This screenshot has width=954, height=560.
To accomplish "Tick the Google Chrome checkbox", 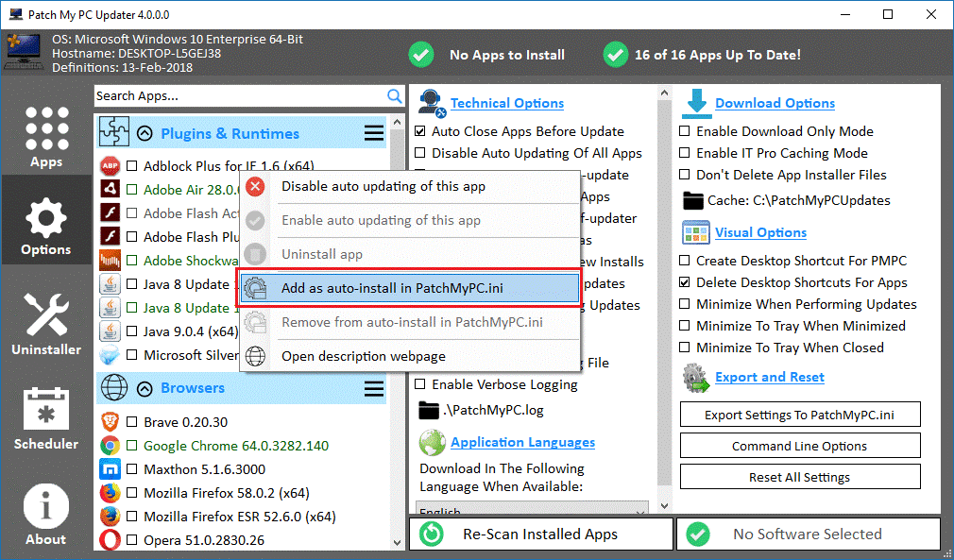I will coord(131,446).
